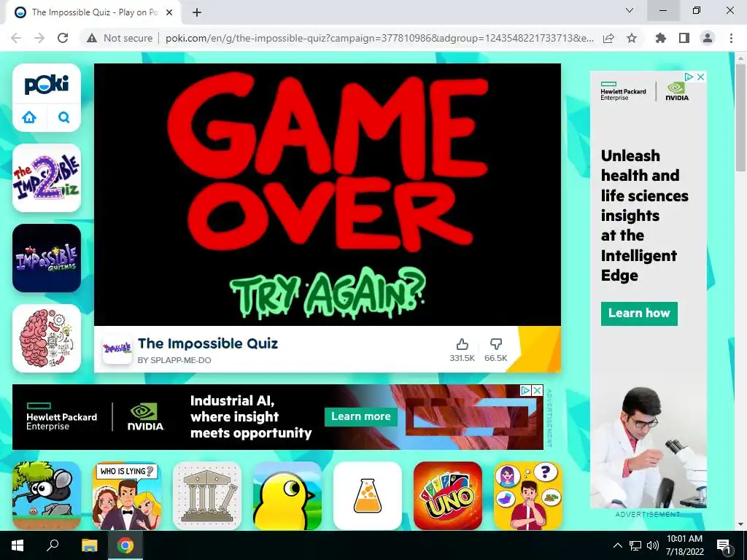Image resolution: width=747 pixels, height=560 pixels.
Task: Click Learn how in sidebar ad
Action: pos(639,314)
